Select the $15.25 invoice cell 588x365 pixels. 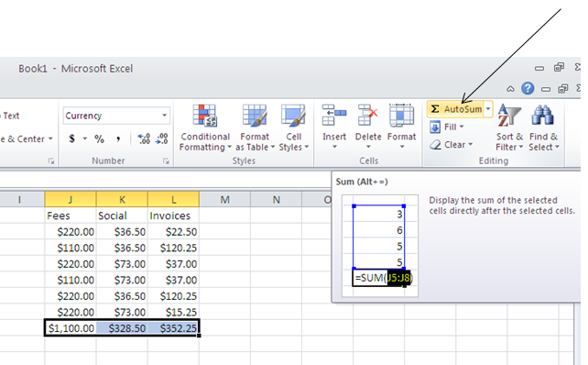(x=173, y=312)
